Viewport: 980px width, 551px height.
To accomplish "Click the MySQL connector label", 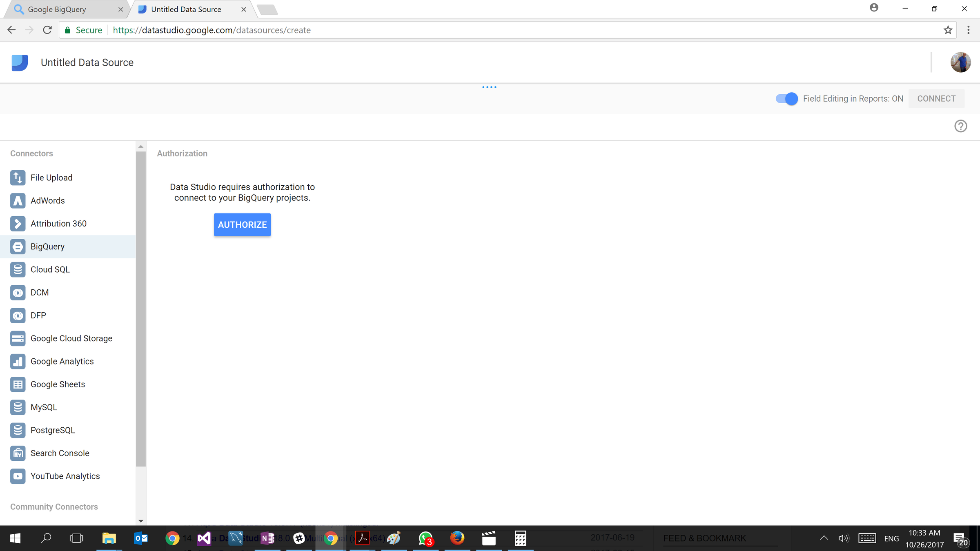I will coord(44,407).
